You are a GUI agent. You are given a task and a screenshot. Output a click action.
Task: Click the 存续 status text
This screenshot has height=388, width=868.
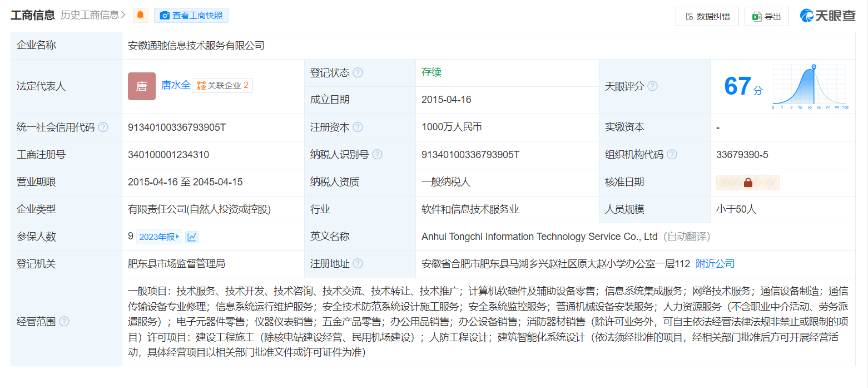coord(431,72)
